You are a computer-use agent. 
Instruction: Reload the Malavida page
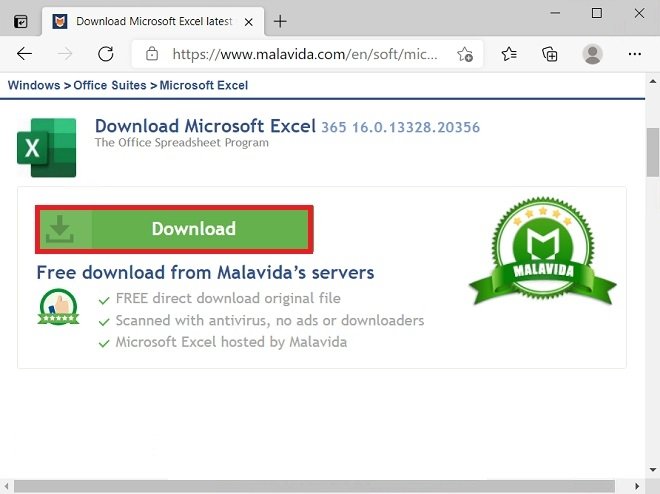[x=106, y=54]
